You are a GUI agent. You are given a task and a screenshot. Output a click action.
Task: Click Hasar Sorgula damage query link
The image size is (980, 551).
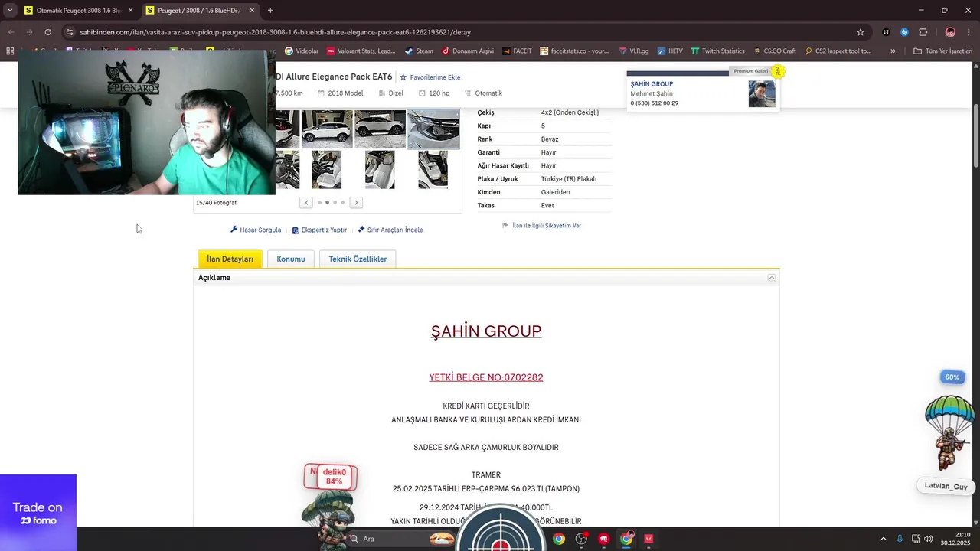(x=256, y=230)
